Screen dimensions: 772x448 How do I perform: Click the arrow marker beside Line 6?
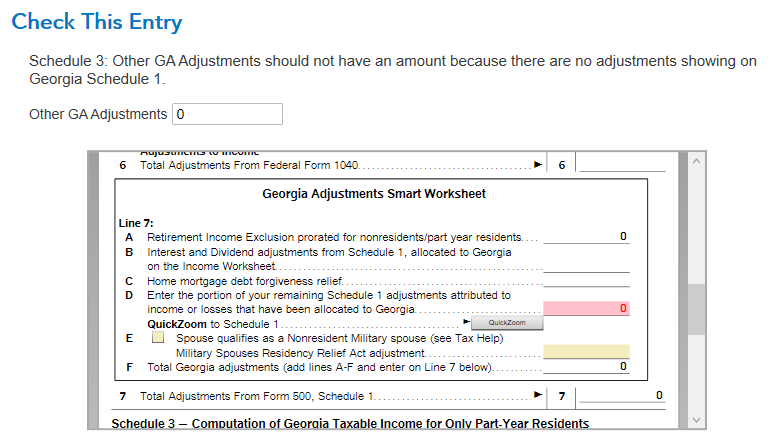538,164
